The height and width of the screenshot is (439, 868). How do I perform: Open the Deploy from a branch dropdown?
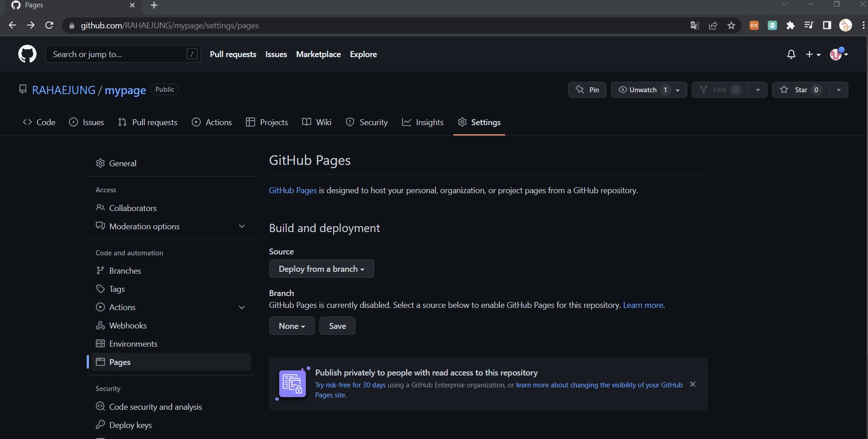point(322,269)
